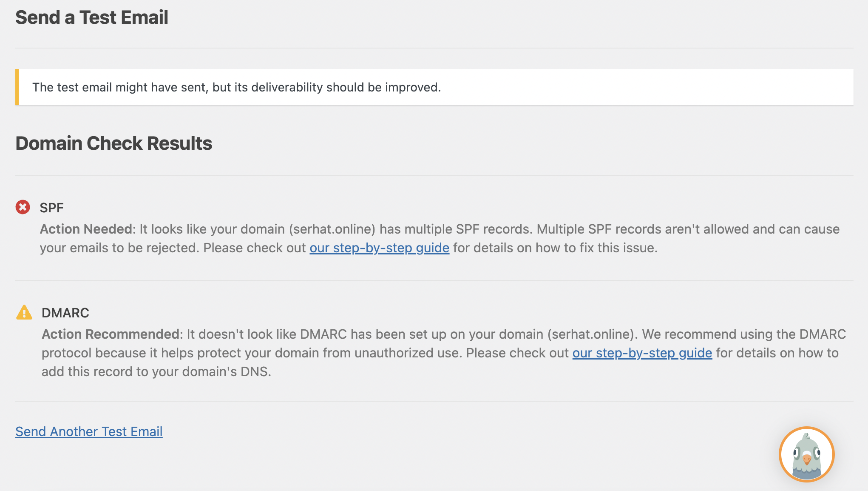The image size is (868, 491).
Task: Click serhat.online in the SPF message
Action: (x=332, y=229)
